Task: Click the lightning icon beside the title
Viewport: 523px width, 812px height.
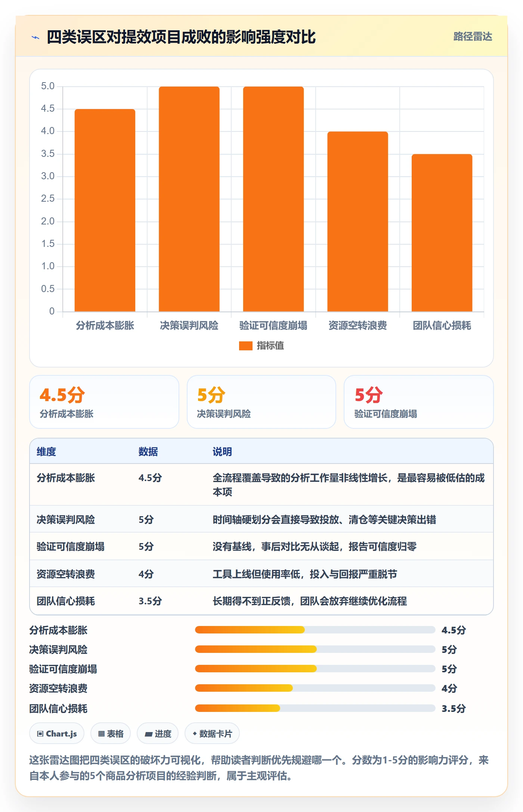Action: [x=35, y=37]
